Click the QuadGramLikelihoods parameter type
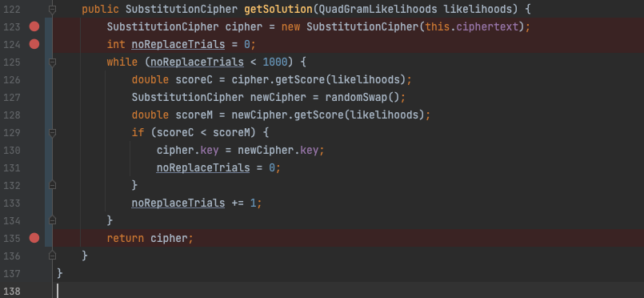The height and width of the screenshot is (298, 644). (377, 9)
